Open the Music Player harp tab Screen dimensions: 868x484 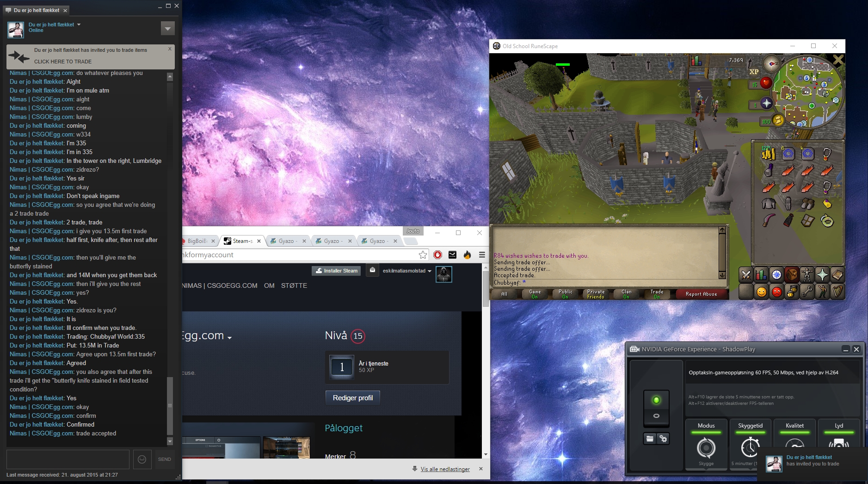tap(837, 292)
